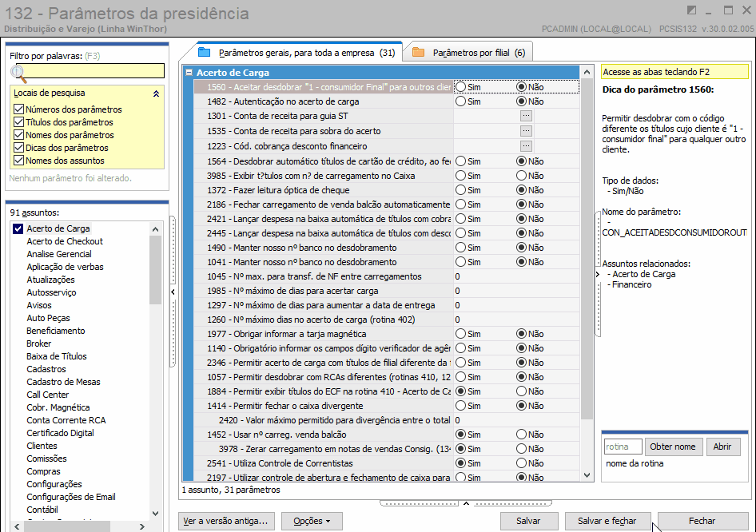Screen dimensions: 756x532
Task: Collapse the Locais de pesquisa section chevron
Action: [156, 93]
